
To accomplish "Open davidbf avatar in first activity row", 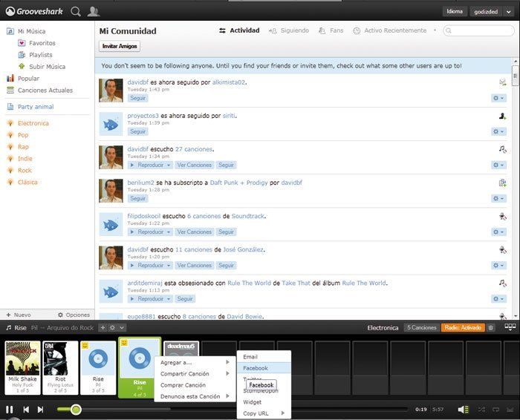I will click(111, 91).
